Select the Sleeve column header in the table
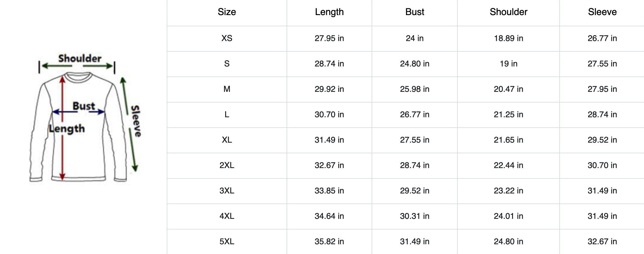Viewport: 644px width, 254px height. click(602, 12)
